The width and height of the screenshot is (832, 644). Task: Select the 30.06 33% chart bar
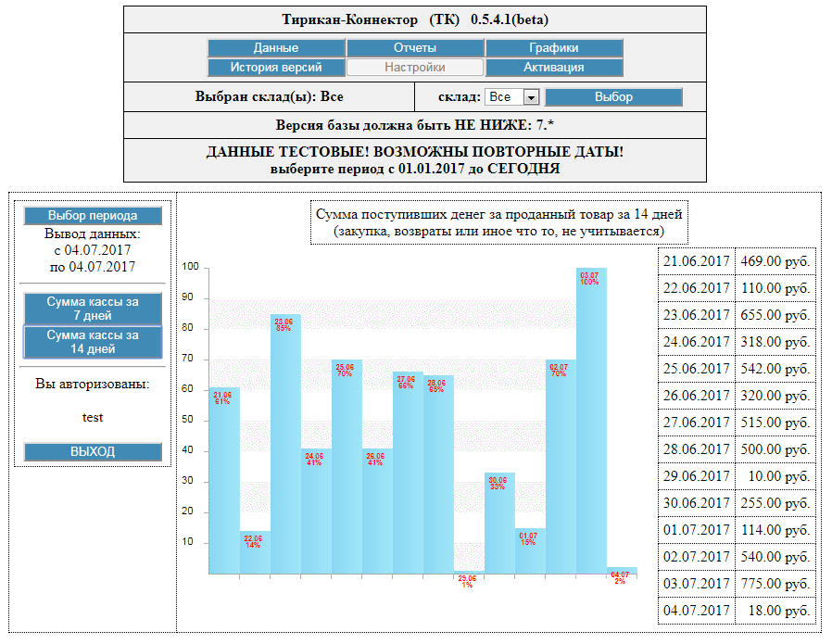(x=499, y=523)
